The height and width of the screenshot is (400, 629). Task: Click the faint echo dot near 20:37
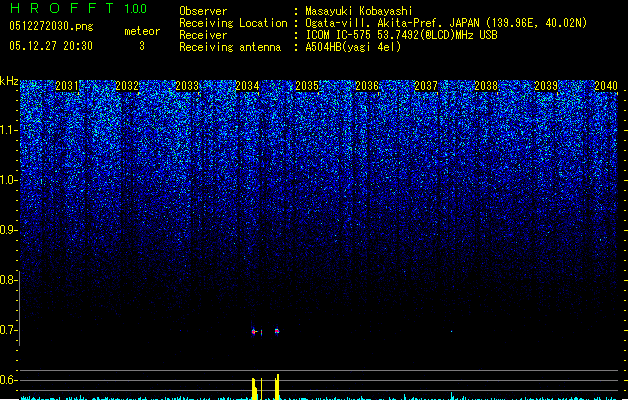point(452,331)
